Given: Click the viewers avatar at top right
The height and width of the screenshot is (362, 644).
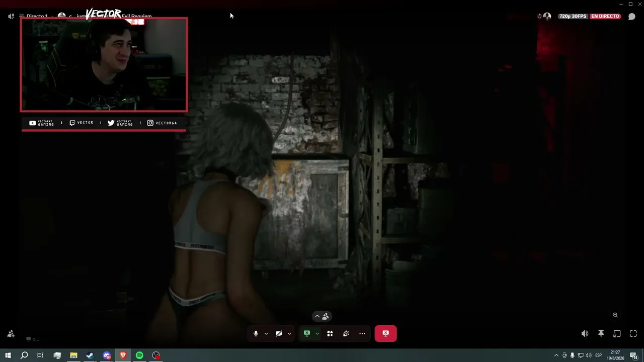Looking at the screenshot, I should coord(547,16).
